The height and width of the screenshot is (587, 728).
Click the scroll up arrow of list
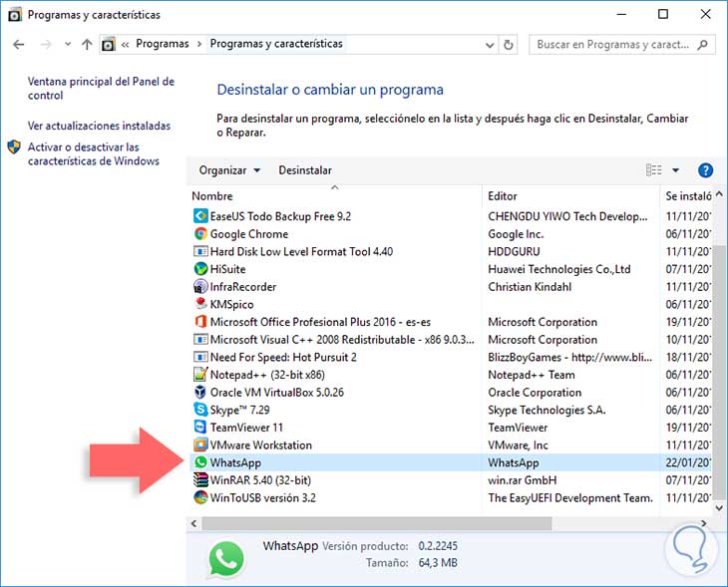point(719,194)
